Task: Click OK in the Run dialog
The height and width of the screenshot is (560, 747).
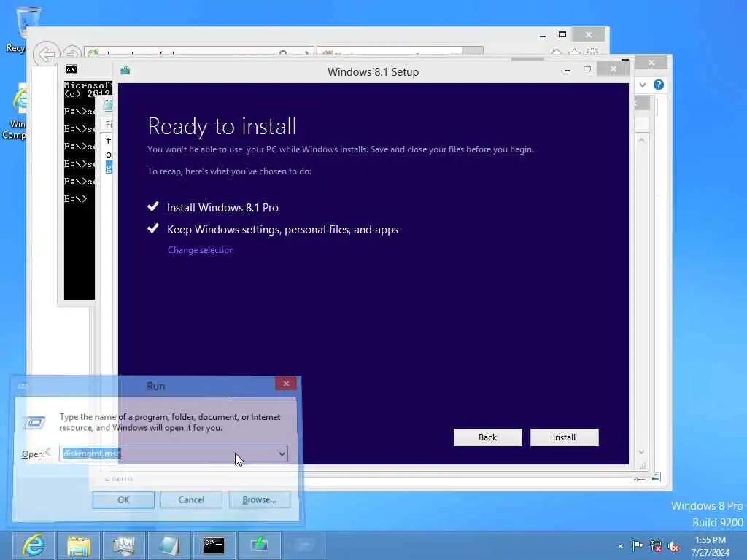Action: 123,499
